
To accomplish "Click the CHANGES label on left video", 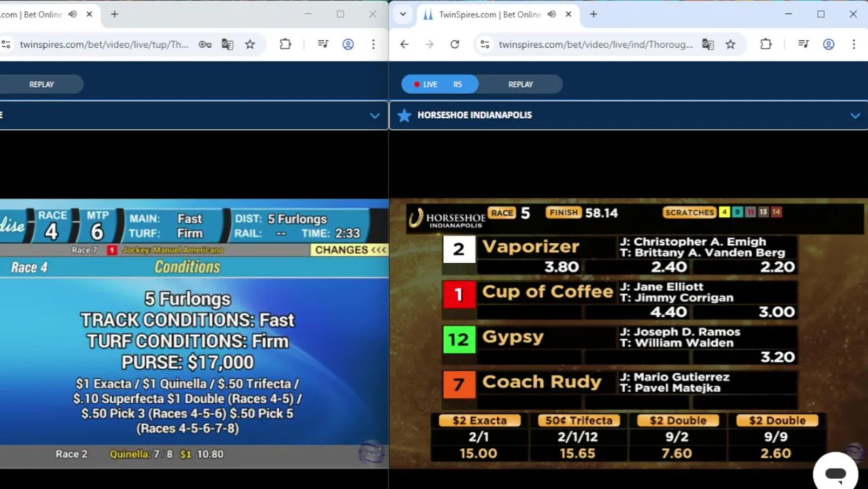I will pyautogui.click(x=350, y=250).
